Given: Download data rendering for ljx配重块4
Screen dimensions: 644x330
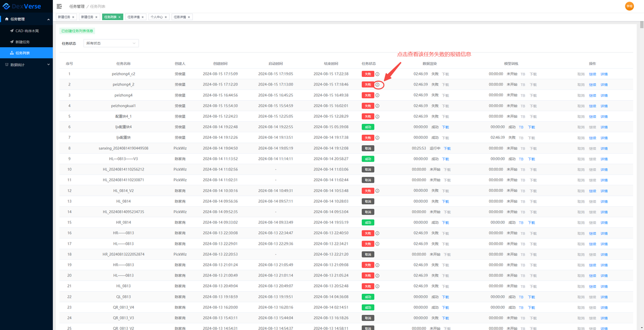Looking at the screenshot, I should (x=445, y=127).
